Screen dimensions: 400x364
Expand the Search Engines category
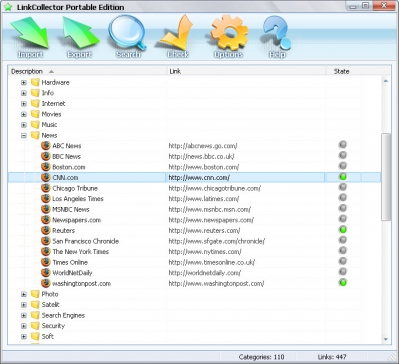point(24,315)
